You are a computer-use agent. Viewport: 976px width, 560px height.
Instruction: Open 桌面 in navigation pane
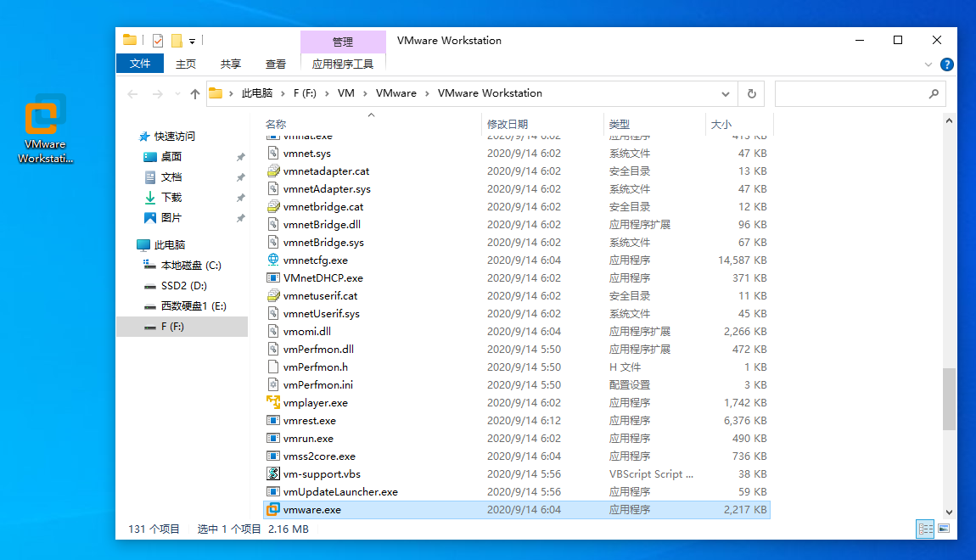(171, 157)
